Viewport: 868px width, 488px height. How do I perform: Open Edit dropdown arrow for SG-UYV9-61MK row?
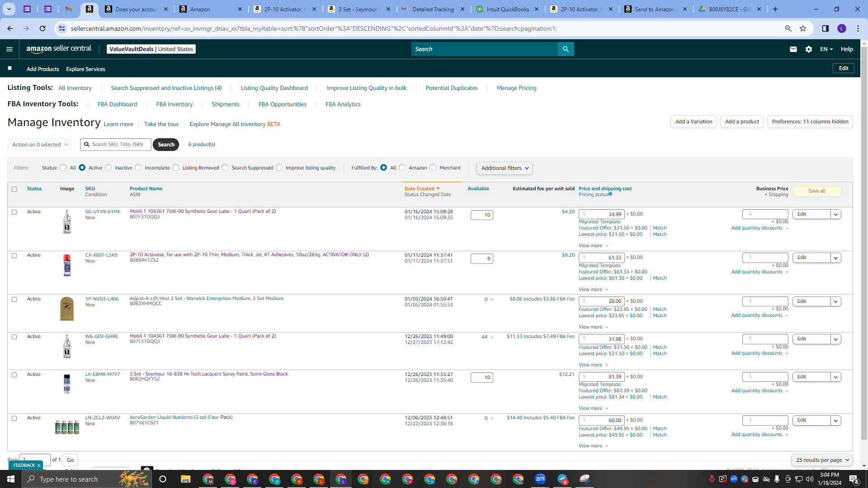point(836,214)
